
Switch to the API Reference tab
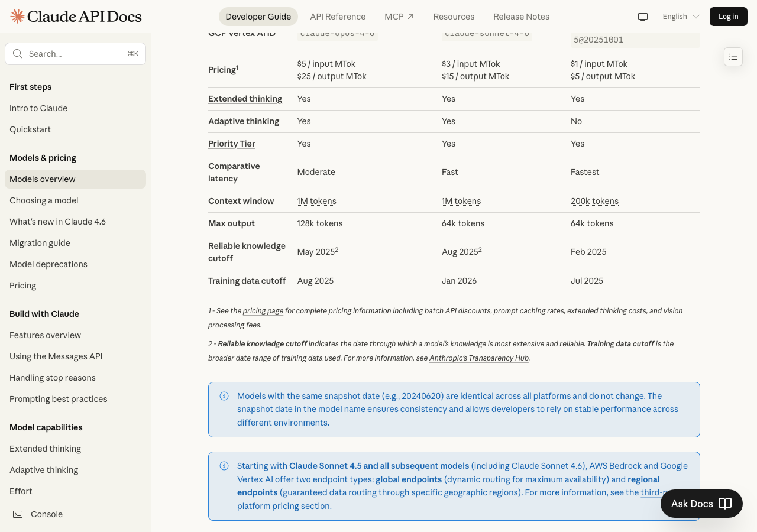coord(338,17)
